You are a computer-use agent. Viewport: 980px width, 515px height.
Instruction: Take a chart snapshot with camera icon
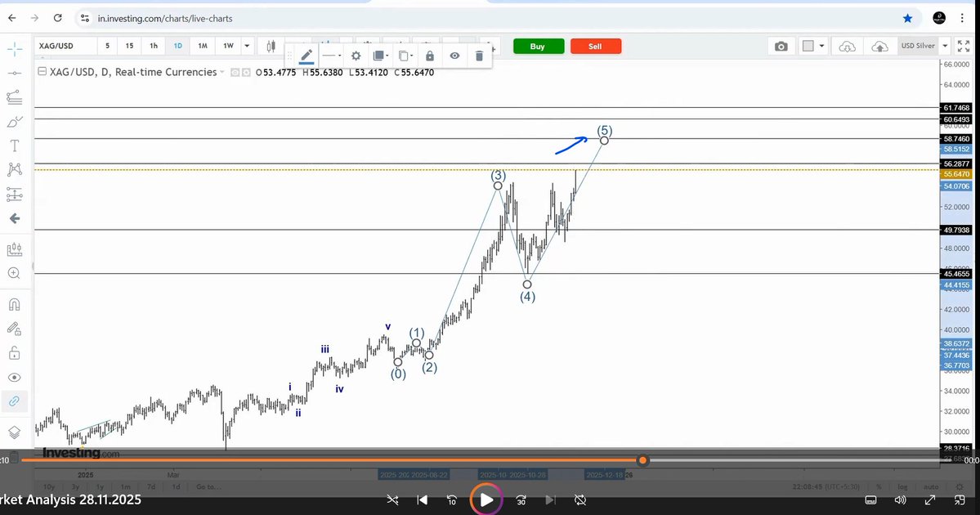click(781, 47)
